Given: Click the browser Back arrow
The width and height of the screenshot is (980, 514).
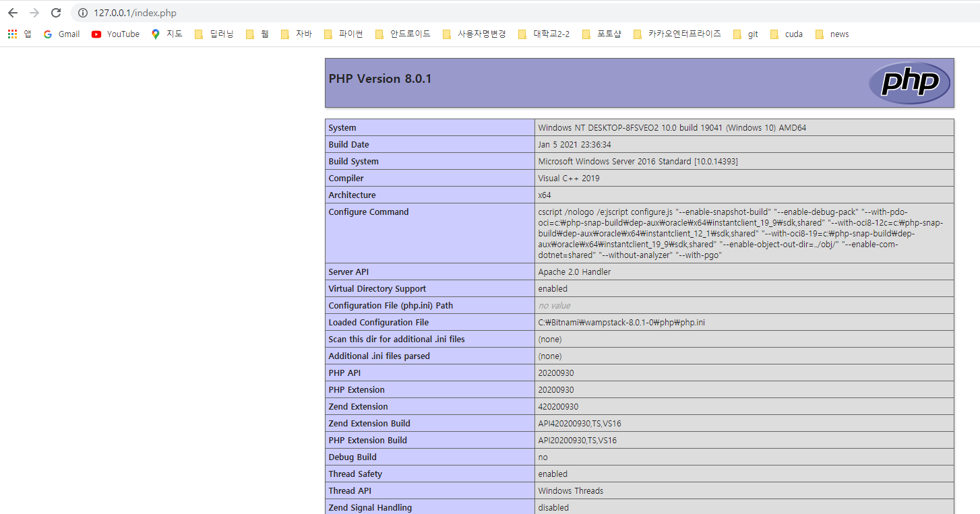Looking at the screenshot, I should coord(13,13).
